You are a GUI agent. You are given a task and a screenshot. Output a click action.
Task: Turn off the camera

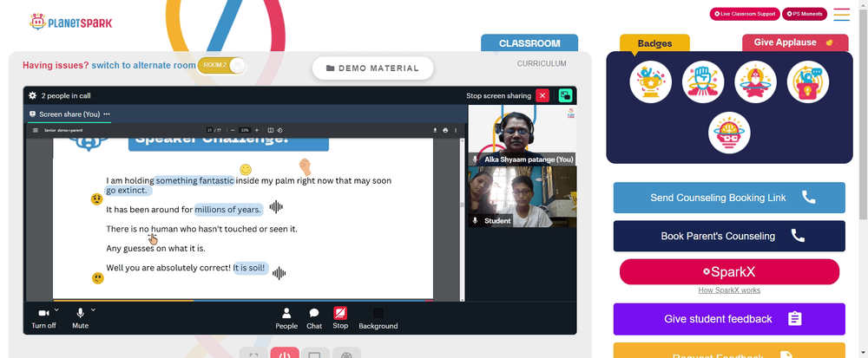pyautogui.click(x=43, y=318)
